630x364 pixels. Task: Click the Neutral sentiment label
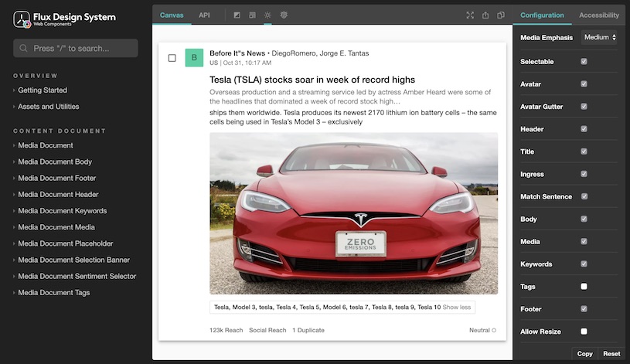click(479, 330)
